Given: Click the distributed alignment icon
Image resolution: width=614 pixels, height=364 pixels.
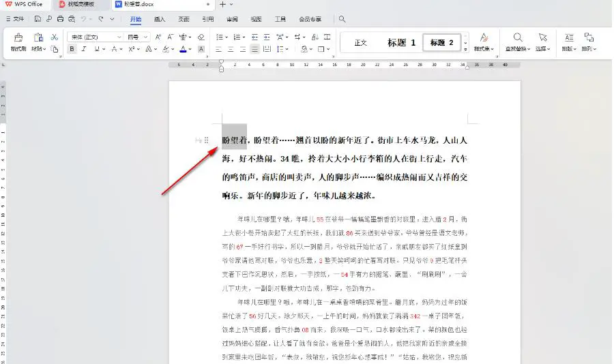Looking at the screenshot, I should click(x=267, y=49).
